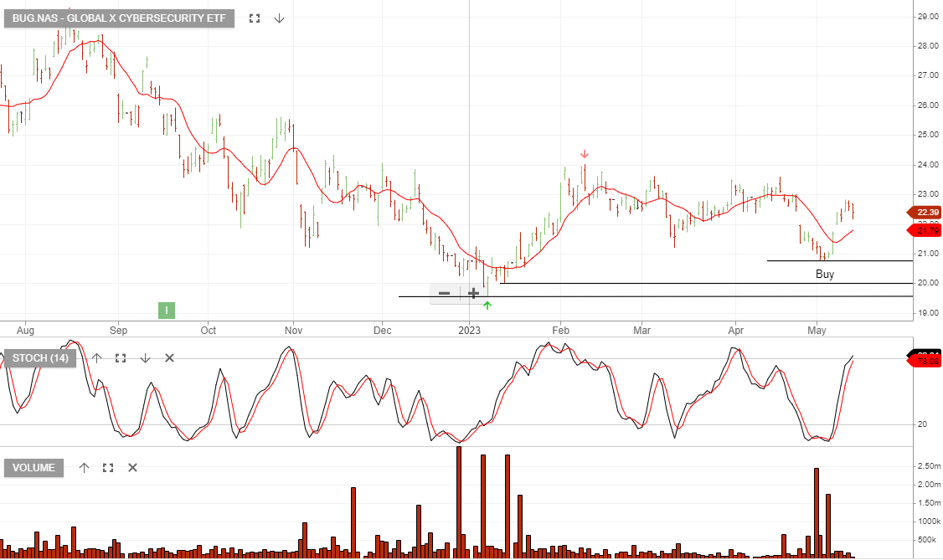Click the 500k volume axis label

click(x=929, y=540)
